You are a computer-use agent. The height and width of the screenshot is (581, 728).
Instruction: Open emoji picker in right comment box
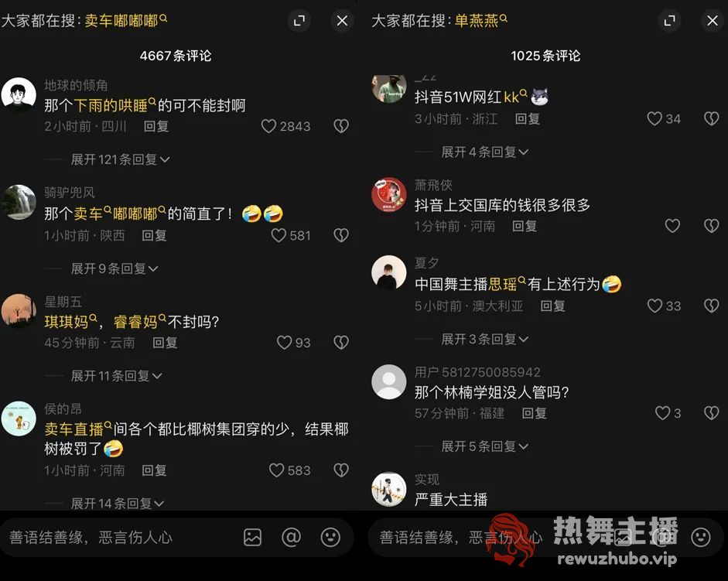pyautogui.click(x=701, y=538)
